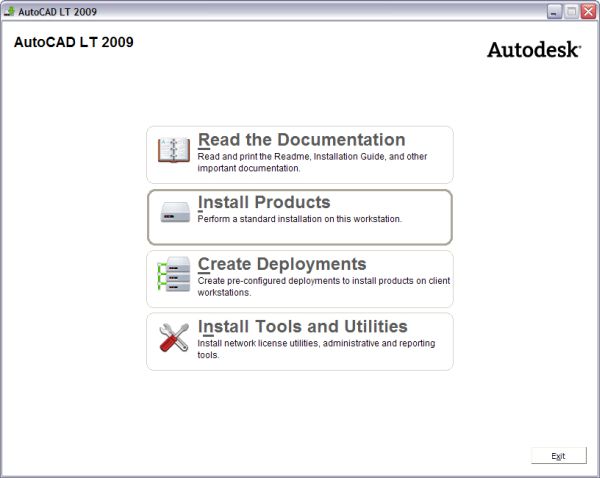Open the Read the Documentation heading
Image resolution: width=600 pixels, height=478 pixels.
[x=302, y=140]
